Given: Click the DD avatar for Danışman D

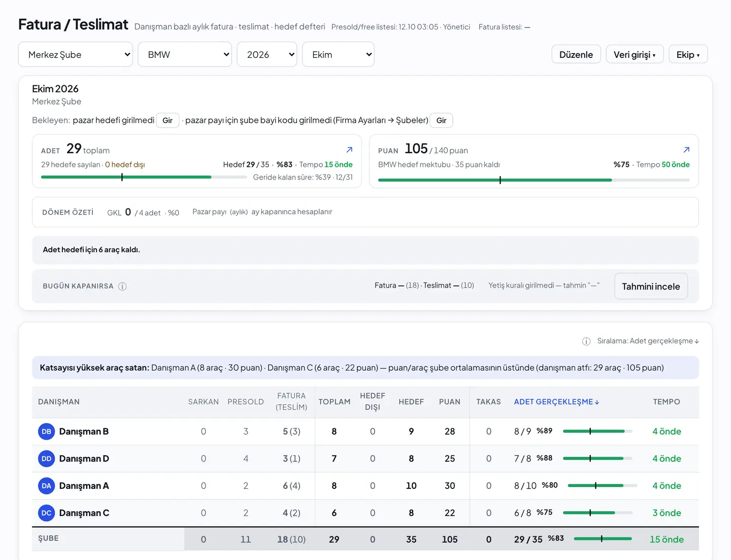Looking at the screenshot, I should pos(46,459).
